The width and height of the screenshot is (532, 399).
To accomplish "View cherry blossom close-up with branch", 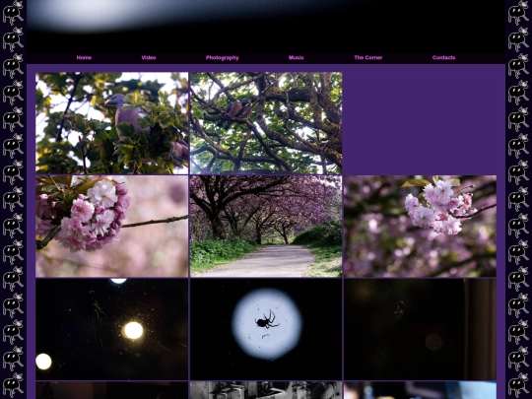I will (112, 226).
